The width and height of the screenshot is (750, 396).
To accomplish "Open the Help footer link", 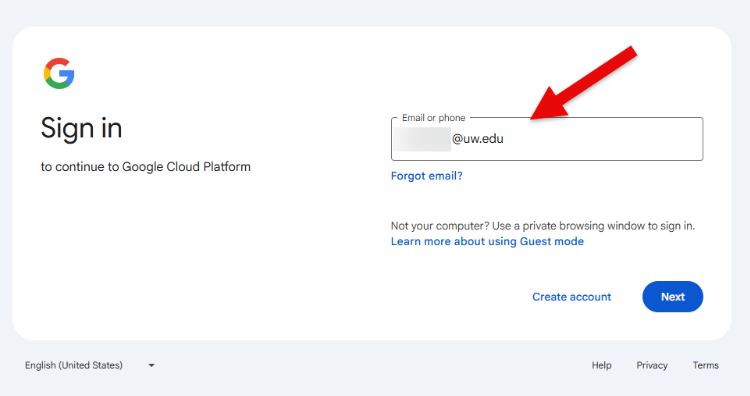I will click(601, 365).
